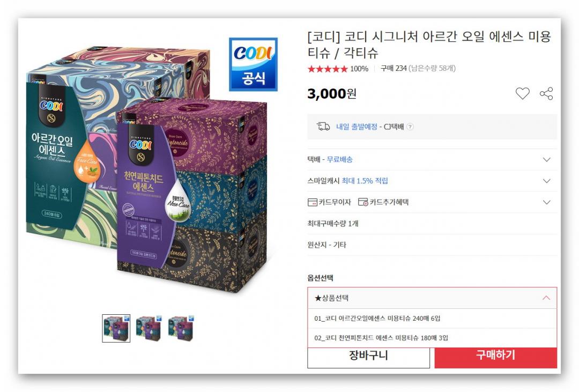Expand the 택배 무료배송 shipping row
This screenshot has height=392, width=579.
(x=432, y=160)
